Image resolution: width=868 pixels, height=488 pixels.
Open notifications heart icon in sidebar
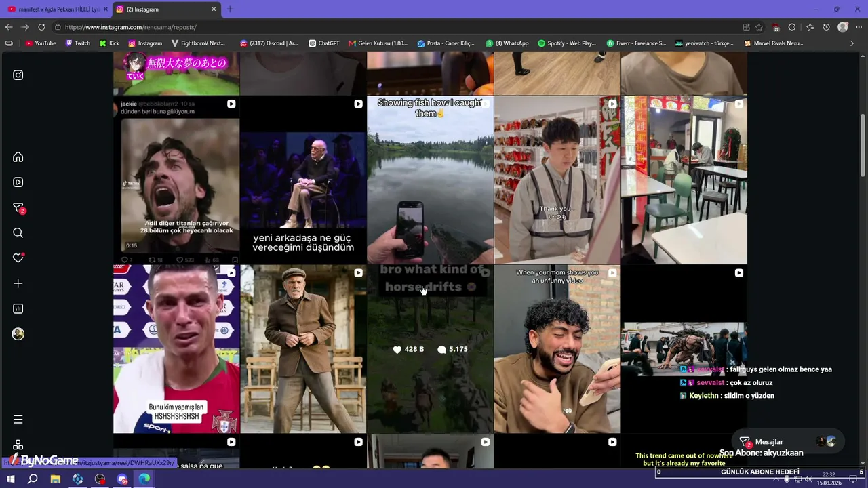(18, 258)
